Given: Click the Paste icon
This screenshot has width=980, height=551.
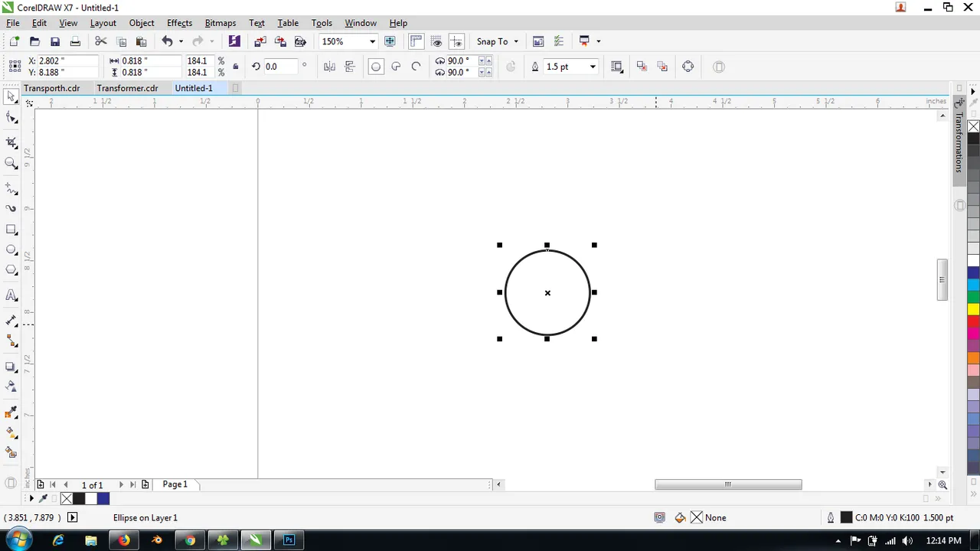Looking at the screenshot, I should click(141, 41).
